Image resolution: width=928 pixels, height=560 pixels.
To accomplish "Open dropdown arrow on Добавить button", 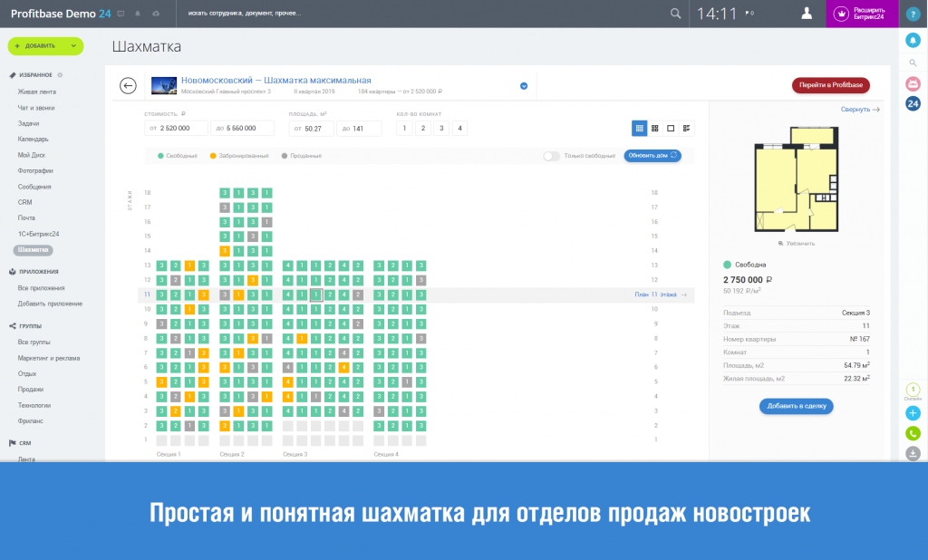I will (72, 46).
